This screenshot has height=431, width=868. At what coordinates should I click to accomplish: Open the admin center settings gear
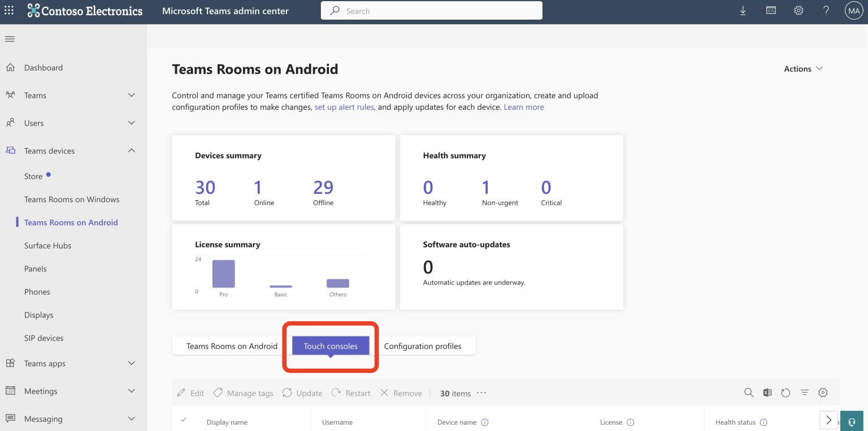point(798,10)
